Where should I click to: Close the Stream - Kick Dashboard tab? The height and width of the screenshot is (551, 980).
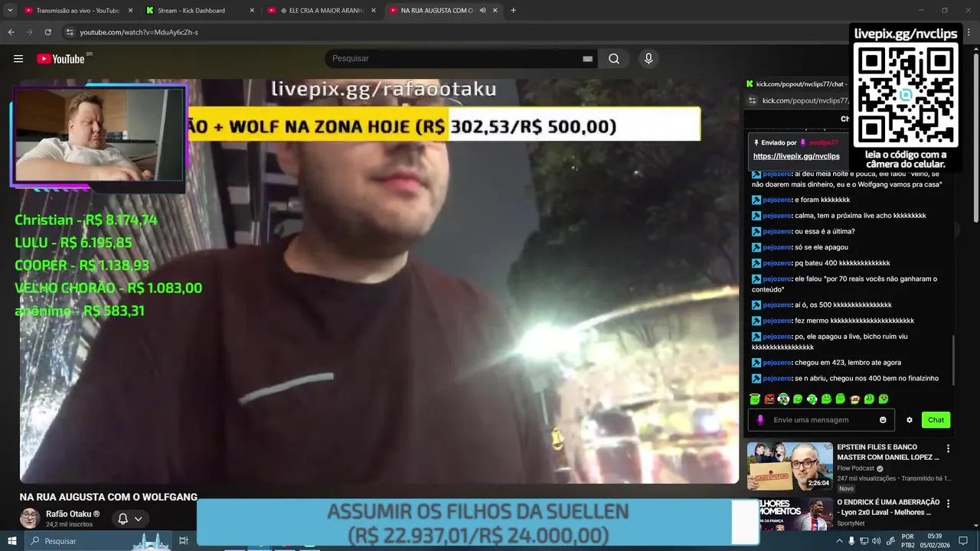(252, 11)
